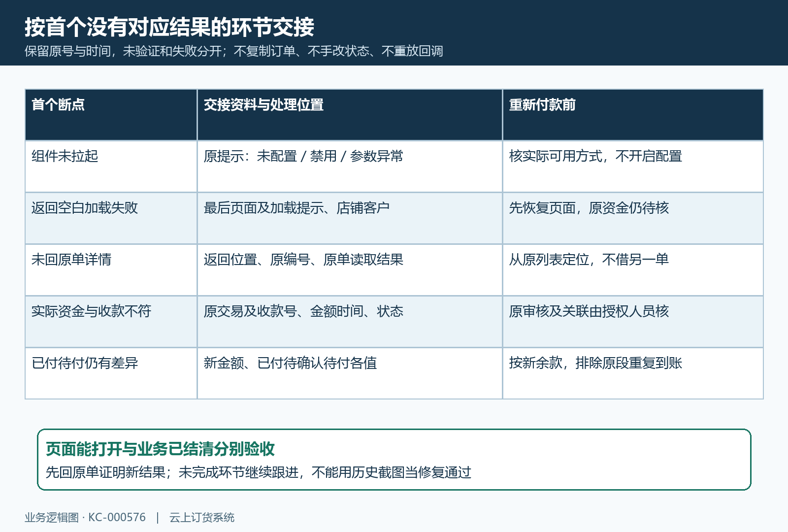Click the footer label 业务逻辑图 · KC-000576

point(85,518)
